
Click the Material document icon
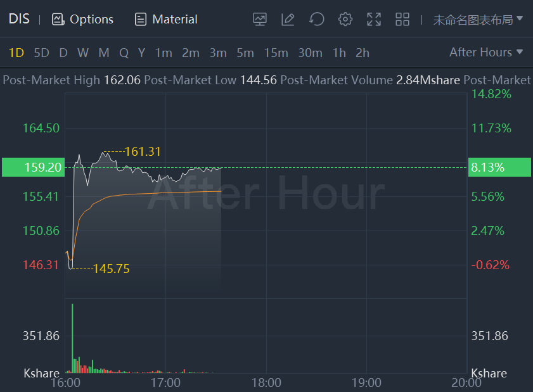pos(141,20)
